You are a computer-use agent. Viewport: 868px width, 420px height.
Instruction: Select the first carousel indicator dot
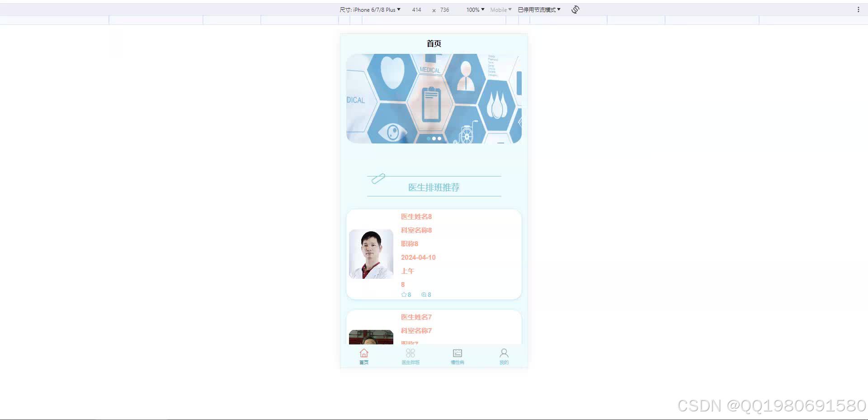(429, 138)
